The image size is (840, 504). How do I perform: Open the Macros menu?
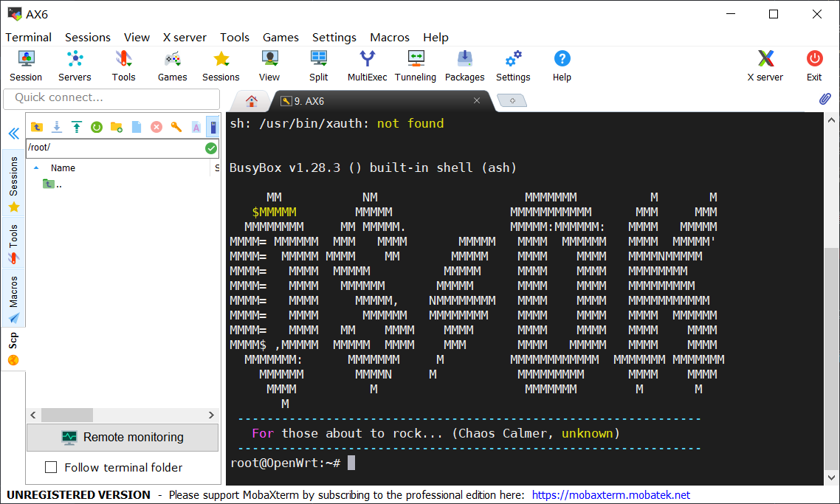(x=389, y=37)
